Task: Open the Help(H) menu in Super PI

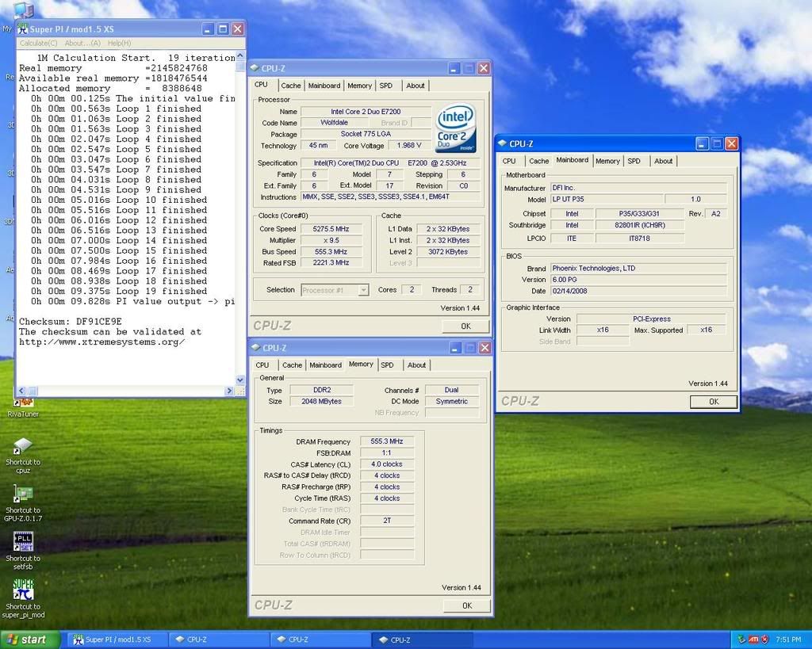Action: click(x=119, y=43)
